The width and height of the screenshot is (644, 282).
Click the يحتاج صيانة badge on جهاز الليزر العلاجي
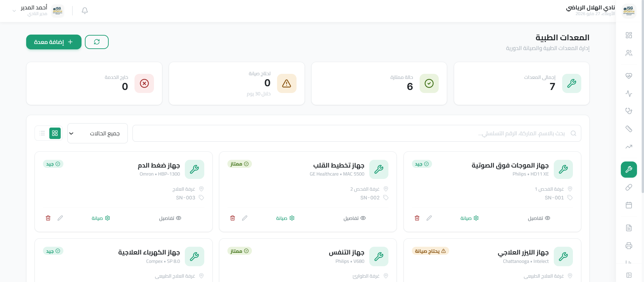pyautogui.click(x=430, y=251)
